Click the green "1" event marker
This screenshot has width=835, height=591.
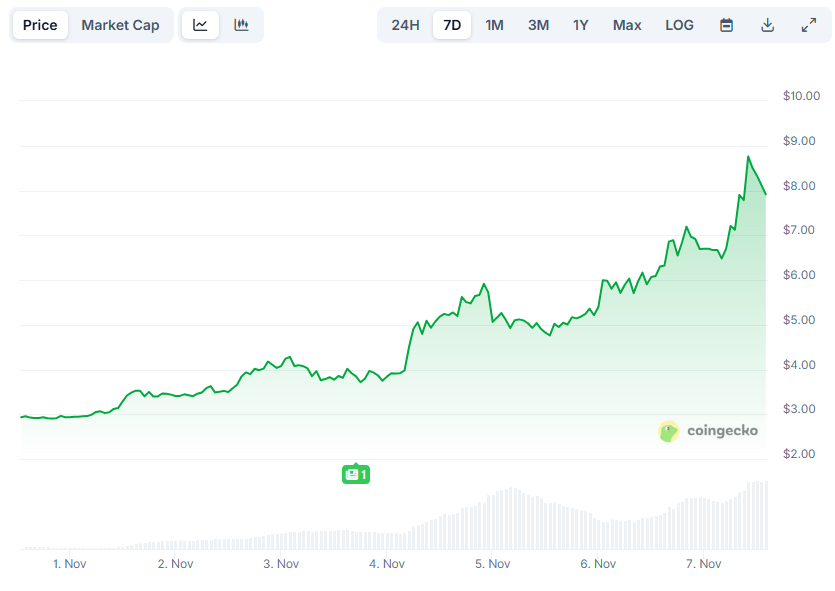[356, 474]
